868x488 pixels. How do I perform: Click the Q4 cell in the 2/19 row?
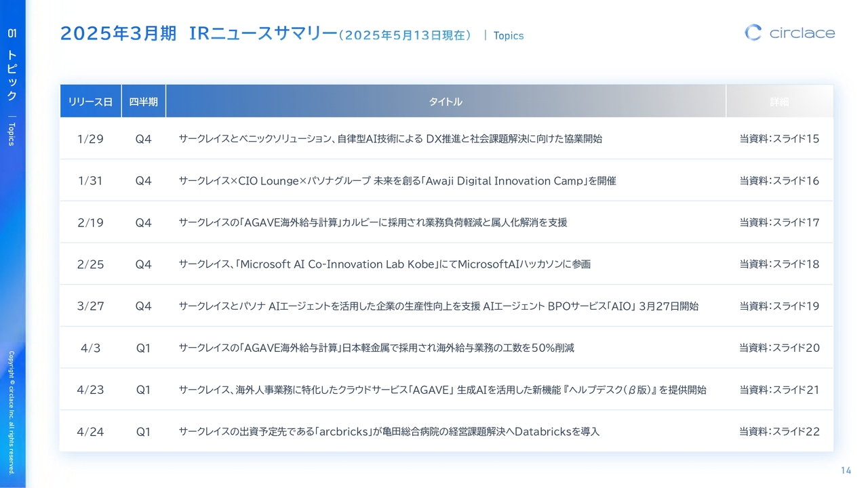[x=143, y=222]
